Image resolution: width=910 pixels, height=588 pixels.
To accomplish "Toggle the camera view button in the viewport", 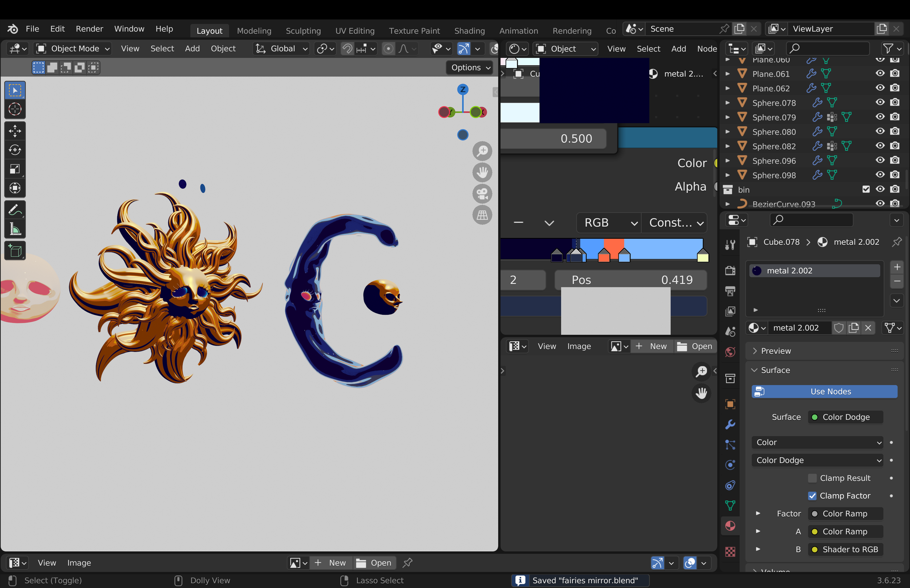I will [x=482, y=194].
